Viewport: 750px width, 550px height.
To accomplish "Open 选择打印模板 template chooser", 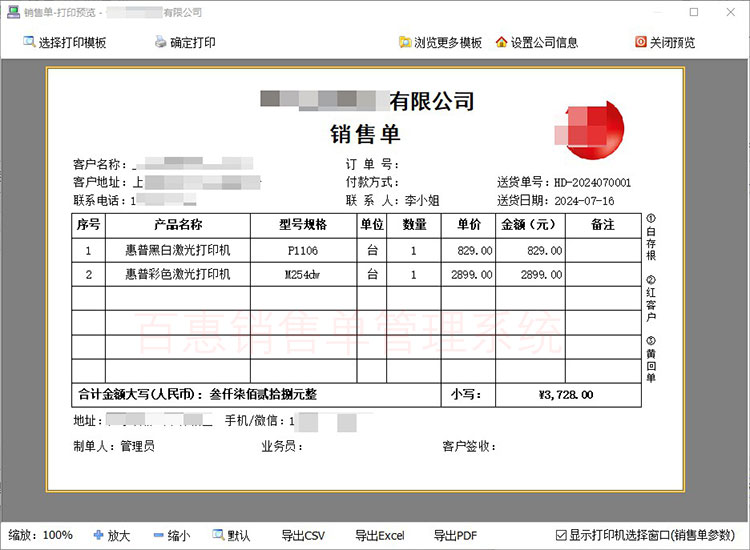I will [x=65, y=42].
